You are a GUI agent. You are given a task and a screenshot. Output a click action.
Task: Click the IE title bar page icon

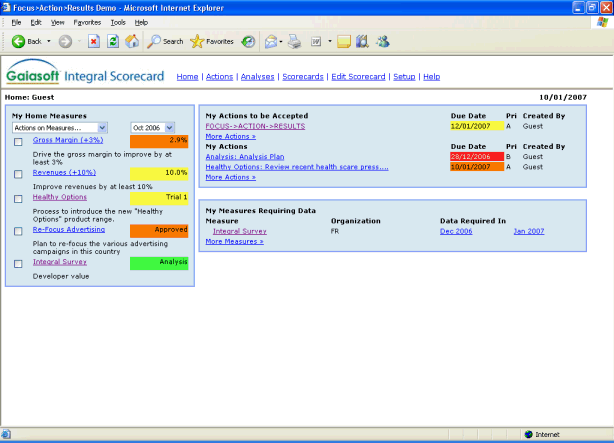click(x=6, y=7)
